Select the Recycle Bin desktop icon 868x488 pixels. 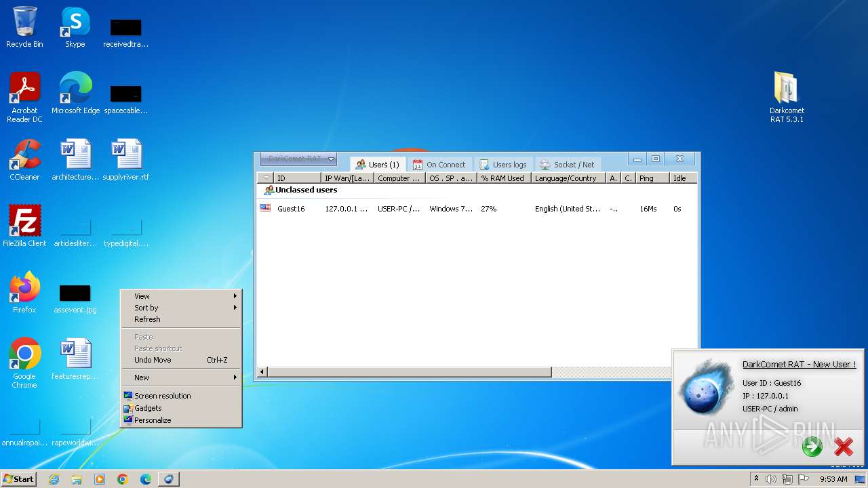click(24, 28)
